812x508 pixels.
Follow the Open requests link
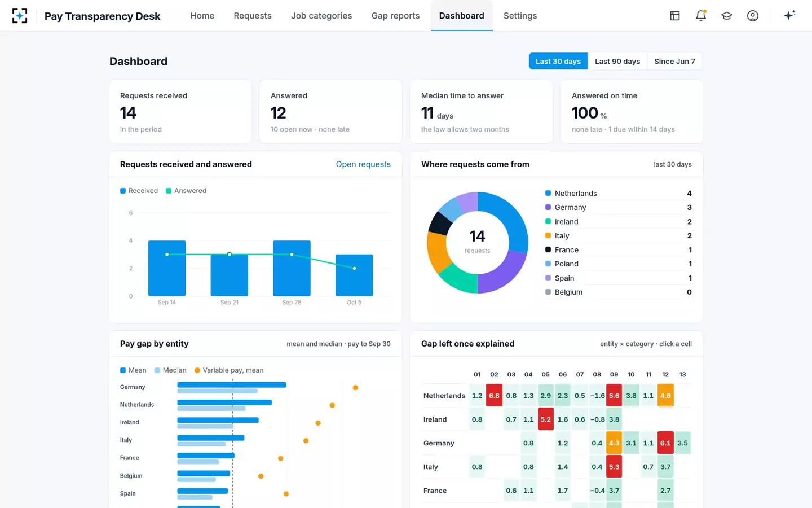[x=363, y=164]
